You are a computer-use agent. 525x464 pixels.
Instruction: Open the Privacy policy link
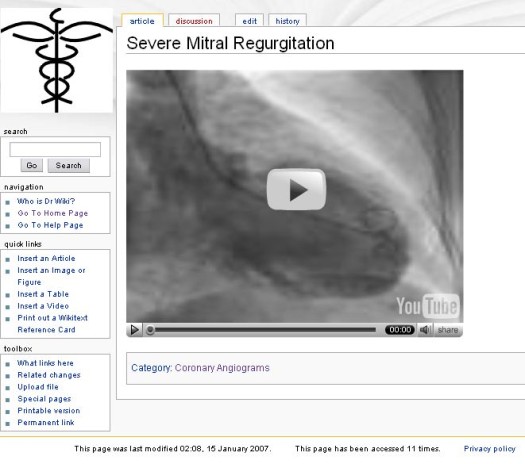click(490, 449)
